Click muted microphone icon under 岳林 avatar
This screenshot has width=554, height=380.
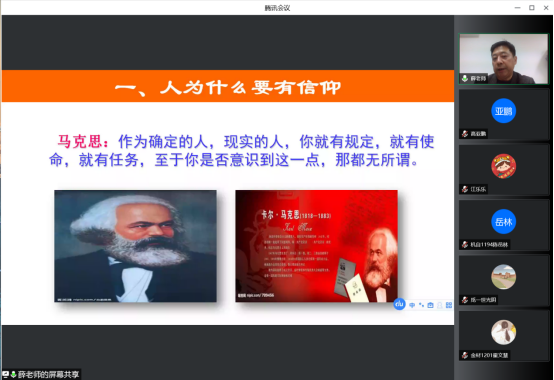pos(465,244)
